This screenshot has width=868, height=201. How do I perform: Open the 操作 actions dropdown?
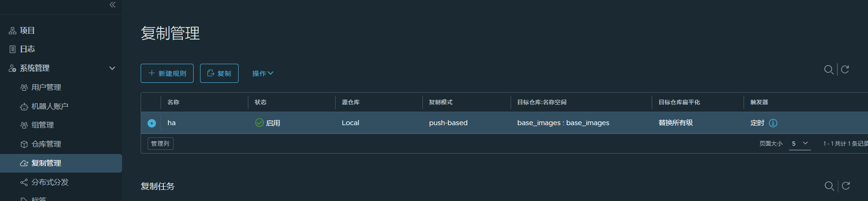point(263,74)
